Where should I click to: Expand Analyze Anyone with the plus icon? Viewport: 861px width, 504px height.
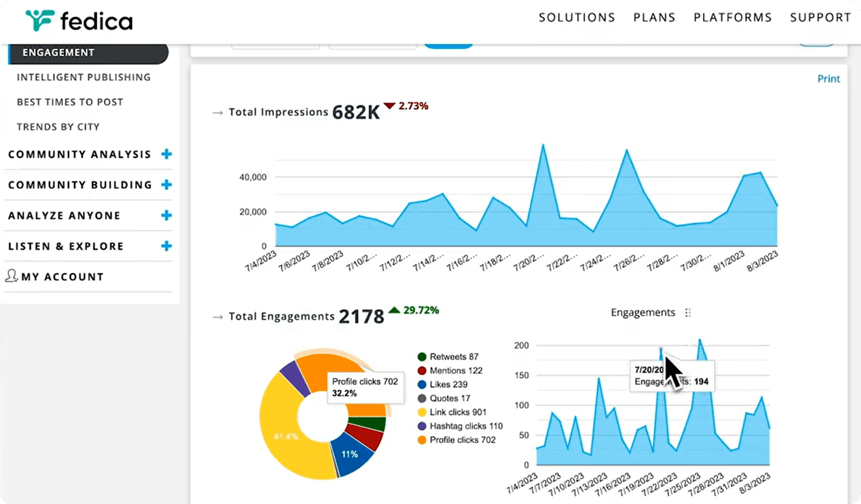(166, 215)
